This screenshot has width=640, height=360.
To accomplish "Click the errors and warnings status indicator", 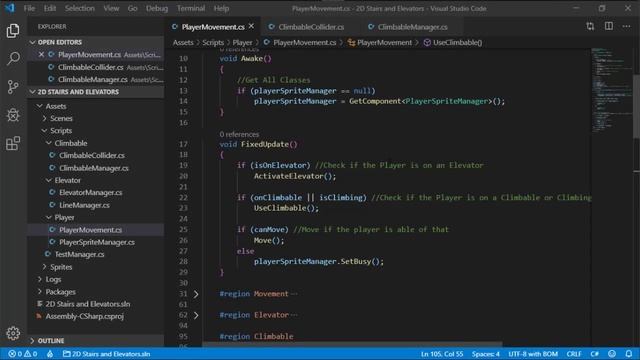I will pyautogui.click(x=23, y=354).
